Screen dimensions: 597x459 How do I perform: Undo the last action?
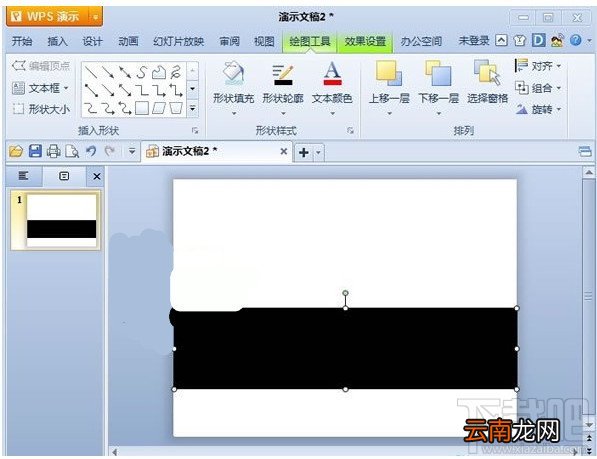click(x=91, y=151)
